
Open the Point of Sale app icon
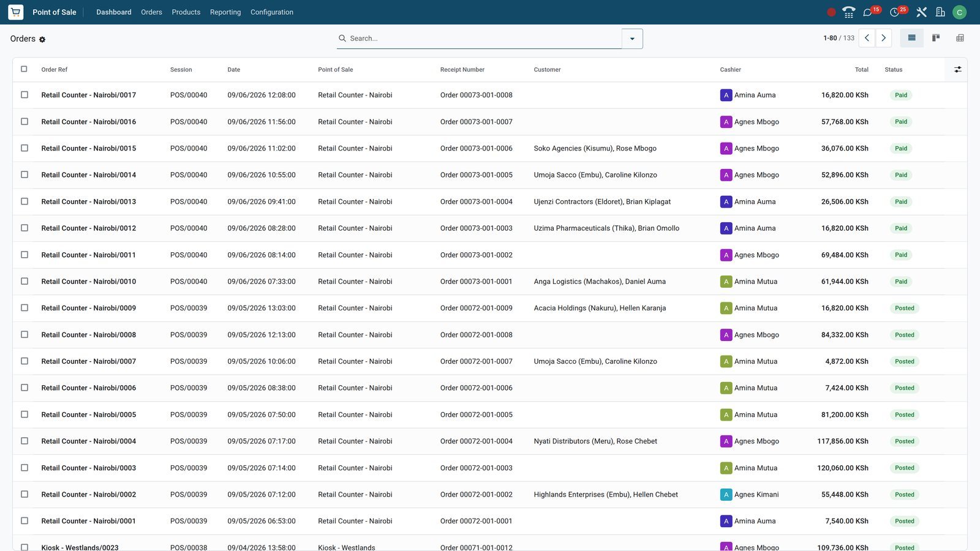tap(16, 12)
